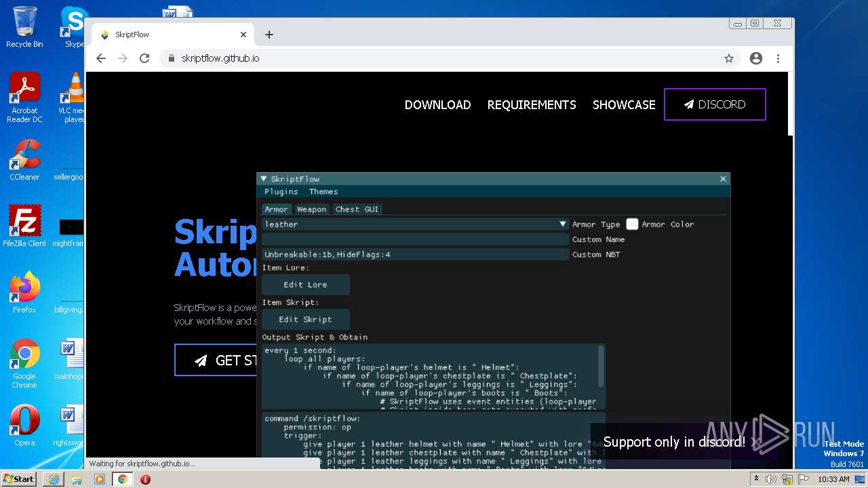The image size is (868, 488).
Task: Open SHOWCASE navigation link
Action: click(624, 105)
